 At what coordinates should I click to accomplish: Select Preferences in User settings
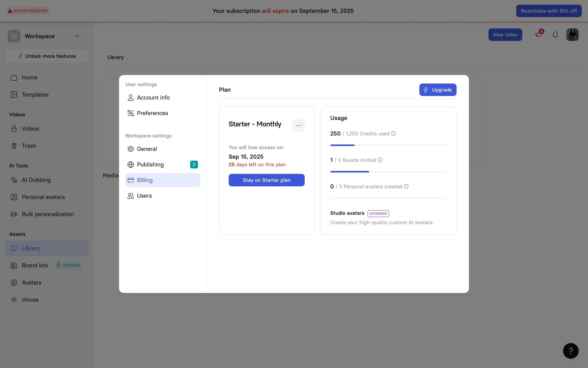tap(163, 113)
